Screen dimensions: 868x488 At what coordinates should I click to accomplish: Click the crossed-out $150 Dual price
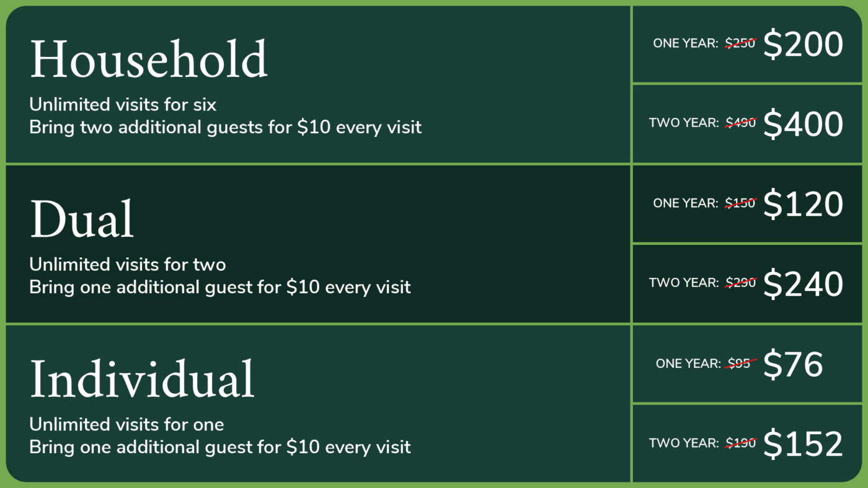coord(740,203)
